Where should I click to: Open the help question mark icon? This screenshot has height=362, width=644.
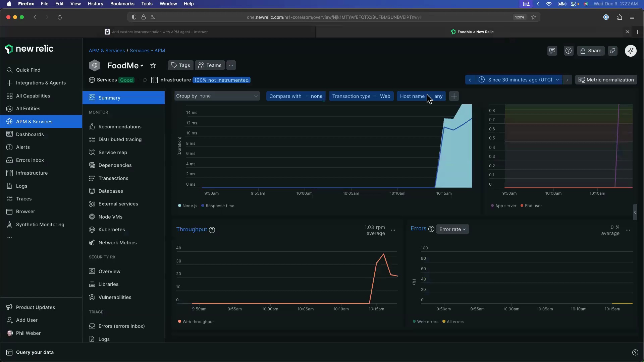click(568, 51)
